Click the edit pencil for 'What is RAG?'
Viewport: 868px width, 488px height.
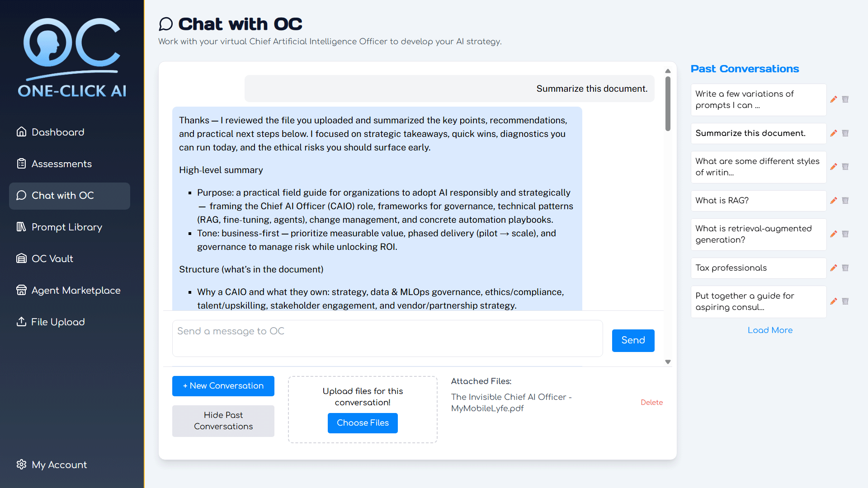tap(834, 201)
